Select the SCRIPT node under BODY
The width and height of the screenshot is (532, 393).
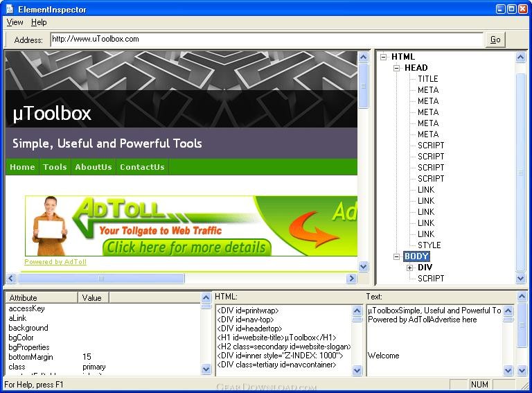tap(431, 279)
